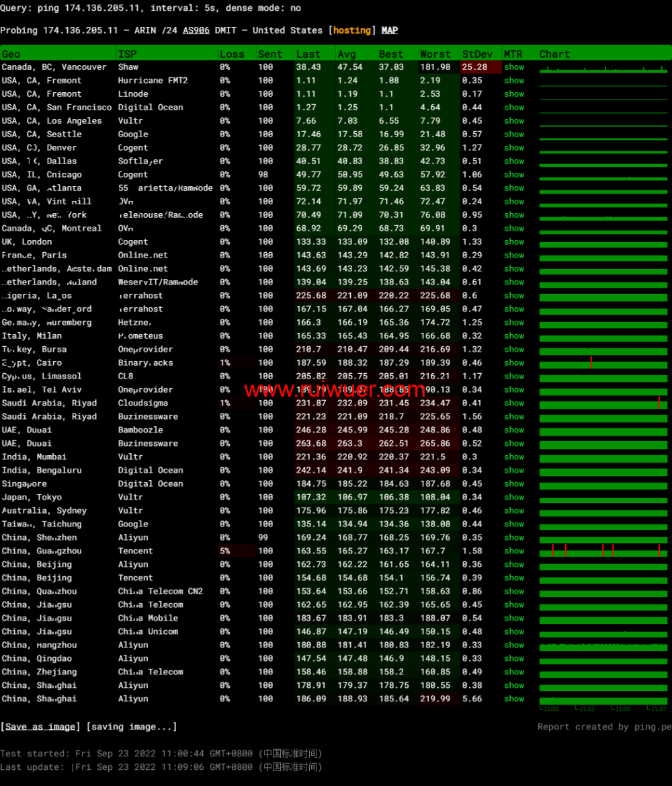
Task: Show MTR for UK, London Cogent row
Action: point(514,242)
